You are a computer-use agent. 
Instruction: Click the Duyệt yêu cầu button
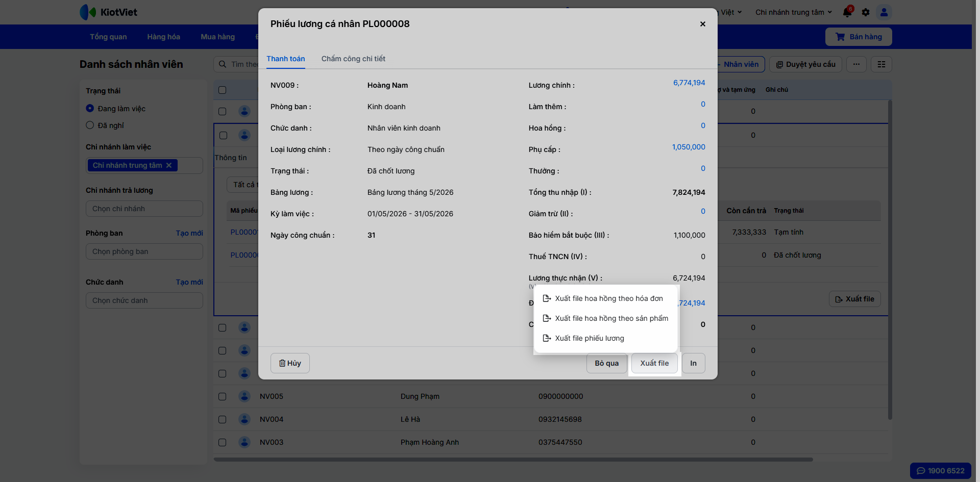point(805,64)
